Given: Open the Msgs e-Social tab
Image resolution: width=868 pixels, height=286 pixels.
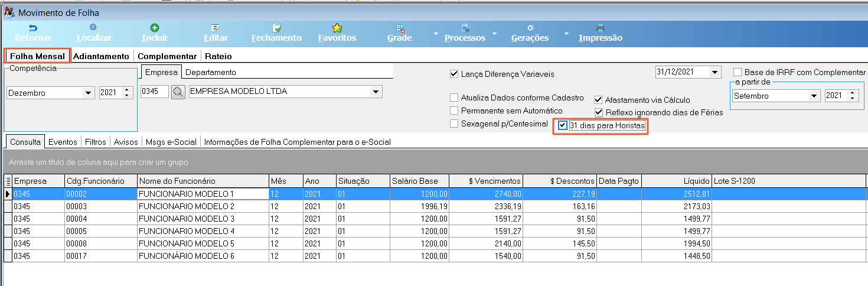Looking at the screenshot, I should (x=171, y=142).
